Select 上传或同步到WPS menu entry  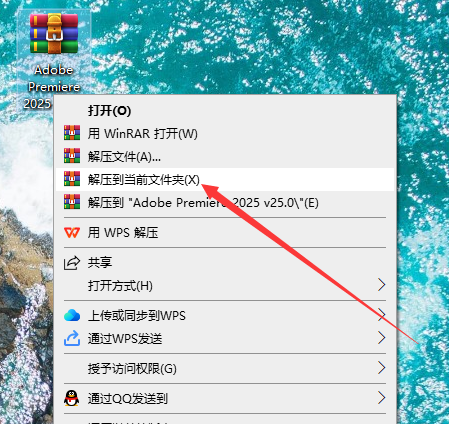tap(225, 316)
